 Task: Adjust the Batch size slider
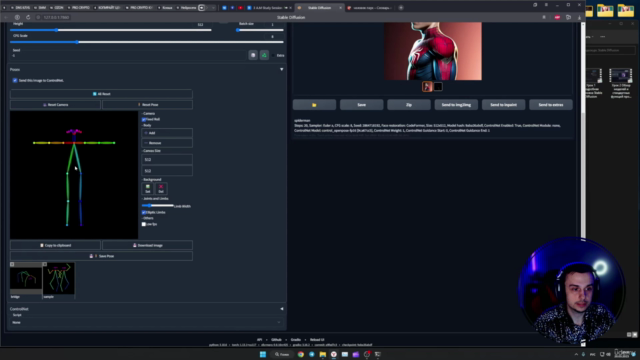pyautogui.click(x=260, y=30)
